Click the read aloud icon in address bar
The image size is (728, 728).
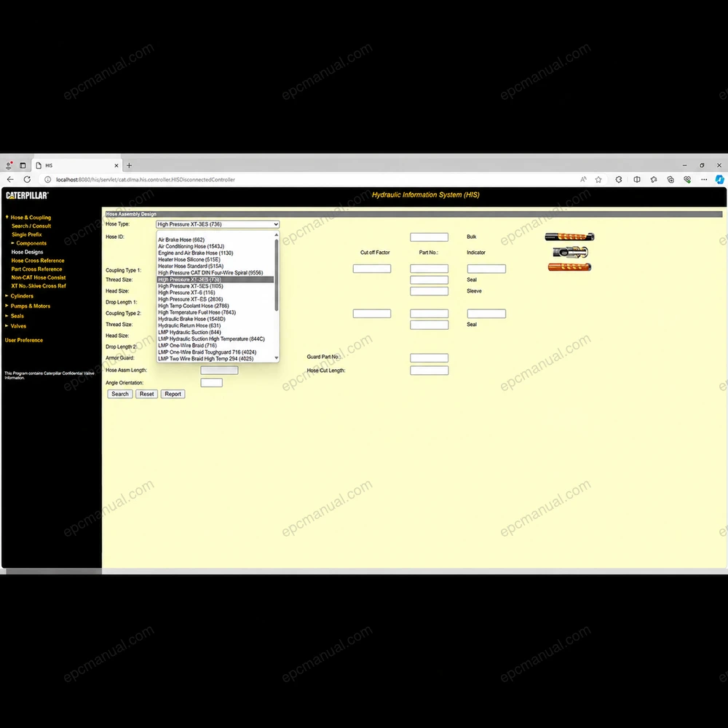point(583,180)
